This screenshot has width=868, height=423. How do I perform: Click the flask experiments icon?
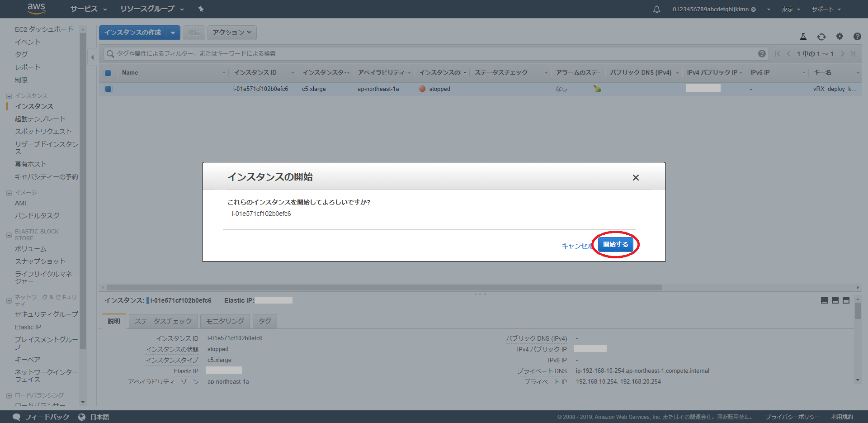pos(803,37)
